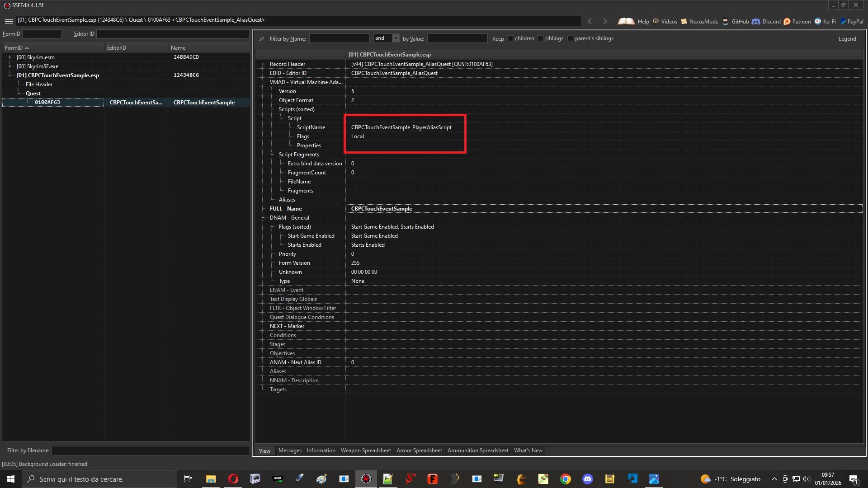
Task: Click the CBPCTouchEventSample.esp column header
Action: click(x=604, y=55)
